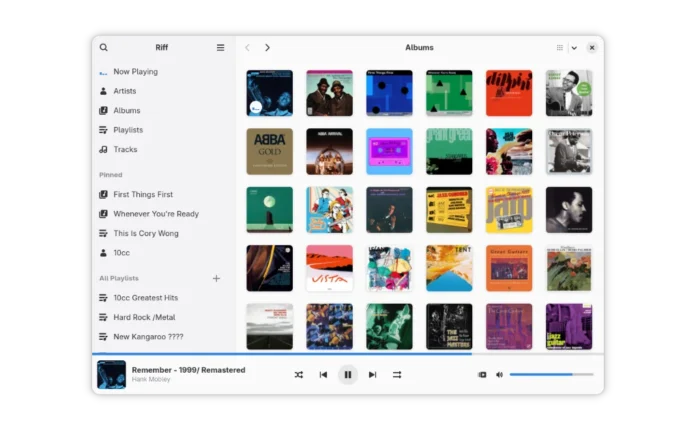Select Tracks in the sidebar
Image resolution: width=696 pixels, height=430 pixels.
coord(162,150)
